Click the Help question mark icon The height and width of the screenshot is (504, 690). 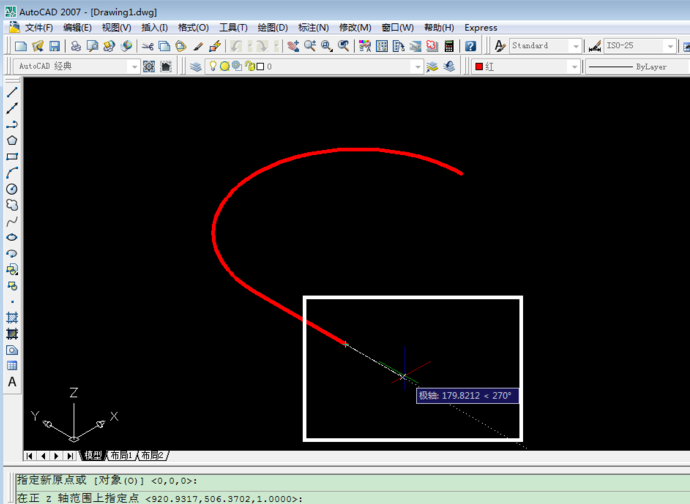470,46
